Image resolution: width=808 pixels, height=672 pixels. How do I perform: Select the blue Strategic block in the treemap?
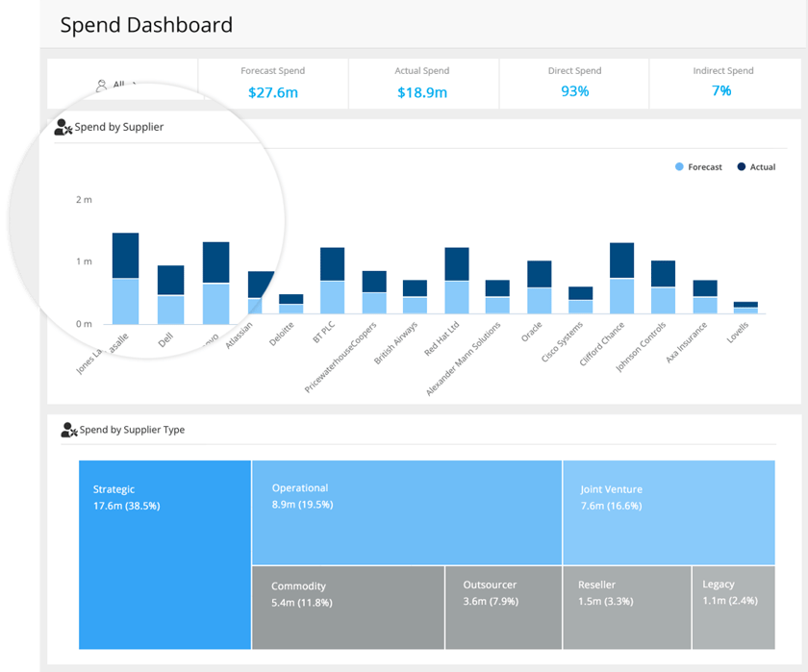point(164,553)
